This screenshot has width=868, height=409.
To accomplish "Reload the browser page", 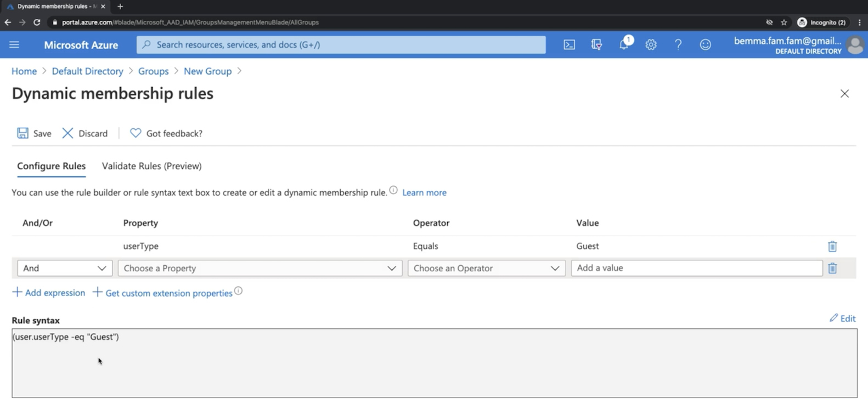I will click(x=37, y=22).
